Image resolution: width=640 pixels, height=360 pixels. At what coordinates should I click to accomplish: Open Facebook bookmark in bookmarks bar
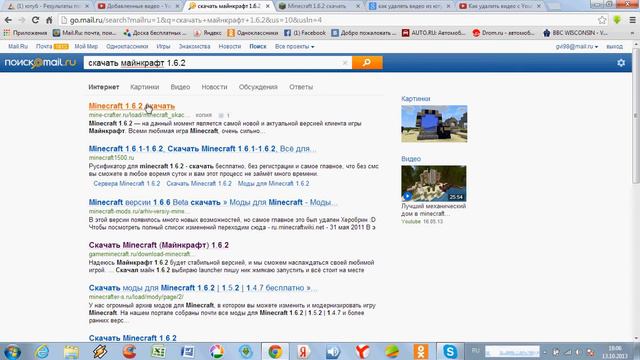point(304,33)
